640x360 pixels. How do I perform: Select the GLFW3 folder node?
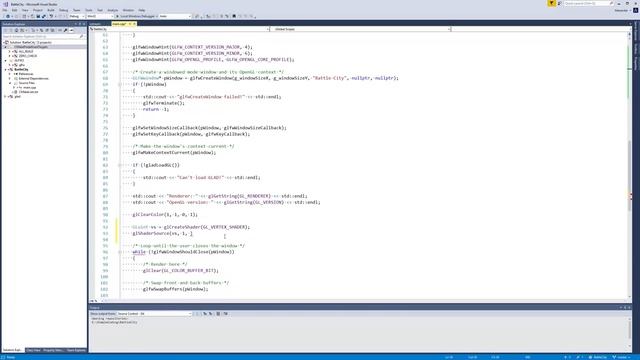tap(19, 60)
